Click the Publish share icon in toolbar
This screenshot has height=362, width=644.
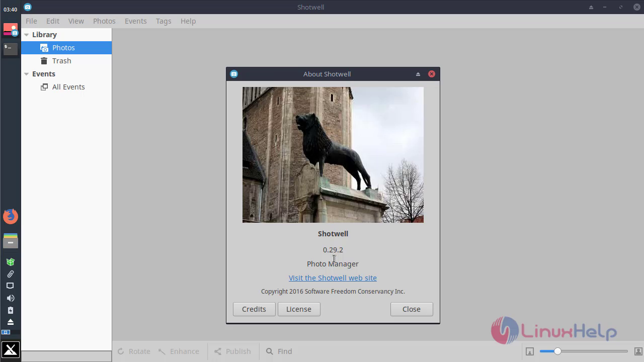pos(217,351)
